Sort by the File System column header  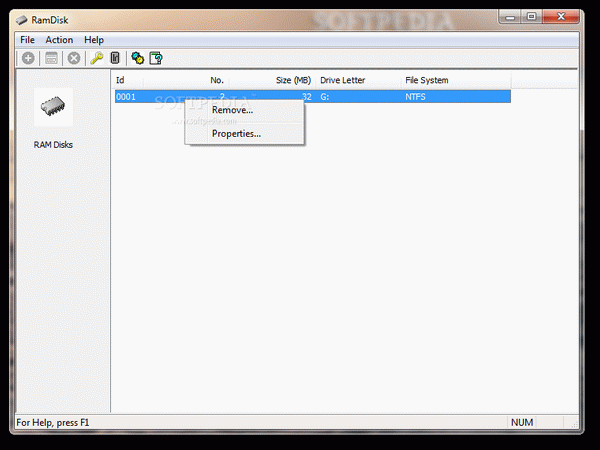click(456, 80)
